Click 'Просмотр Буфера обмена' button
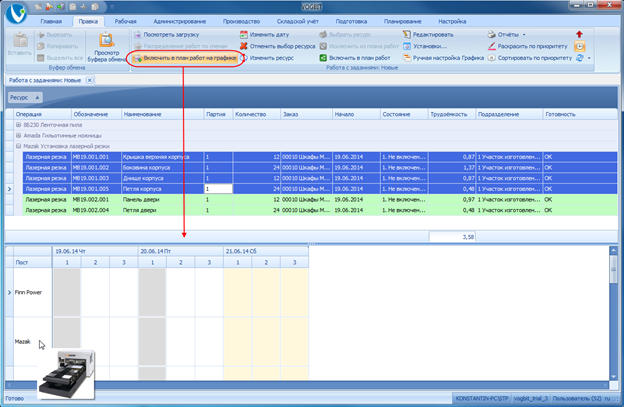 click(106, 47)
